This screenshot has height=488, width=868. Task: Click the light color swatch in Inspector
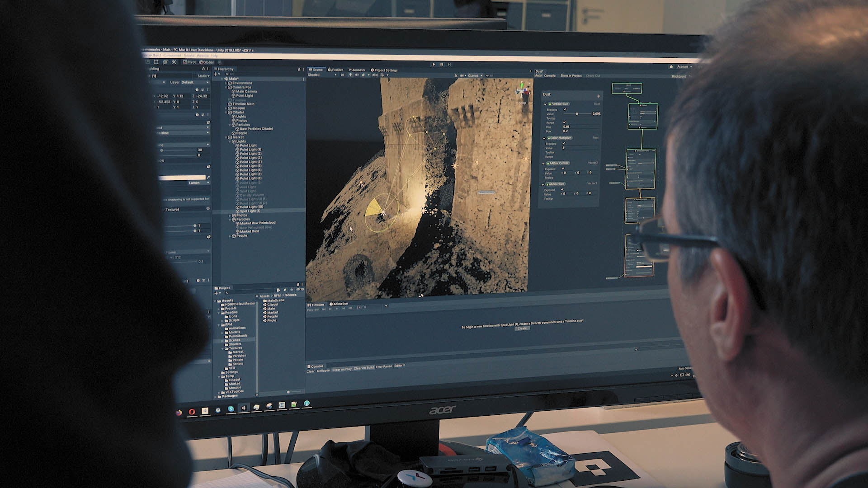[182, 178]
